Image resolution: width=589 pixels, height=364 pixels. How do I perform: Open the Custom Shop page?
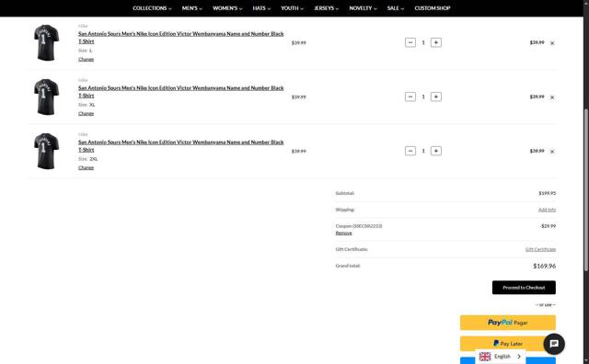[433, 8]
